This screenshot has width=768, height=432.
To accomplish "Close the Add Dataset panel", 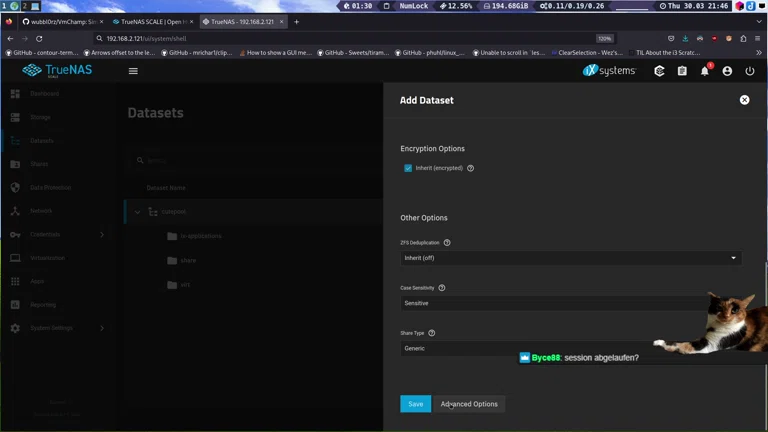I will point(744,100).
